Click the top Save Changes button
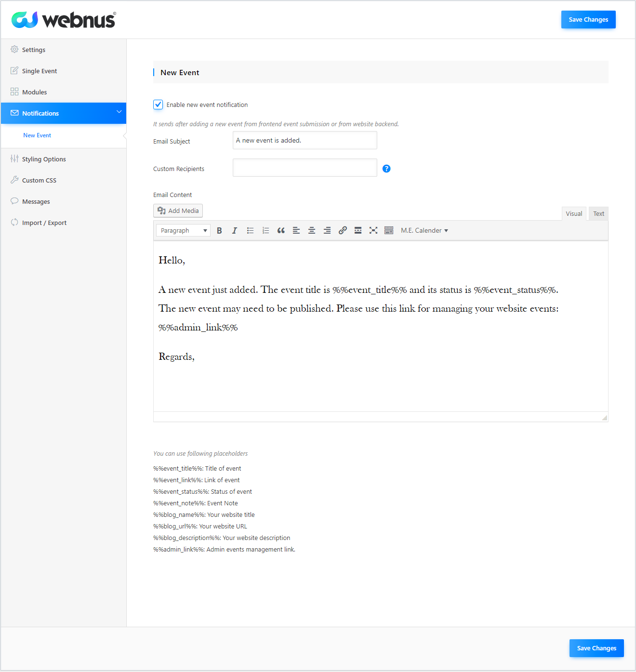The image size is (636, 672). coord(588,20)
